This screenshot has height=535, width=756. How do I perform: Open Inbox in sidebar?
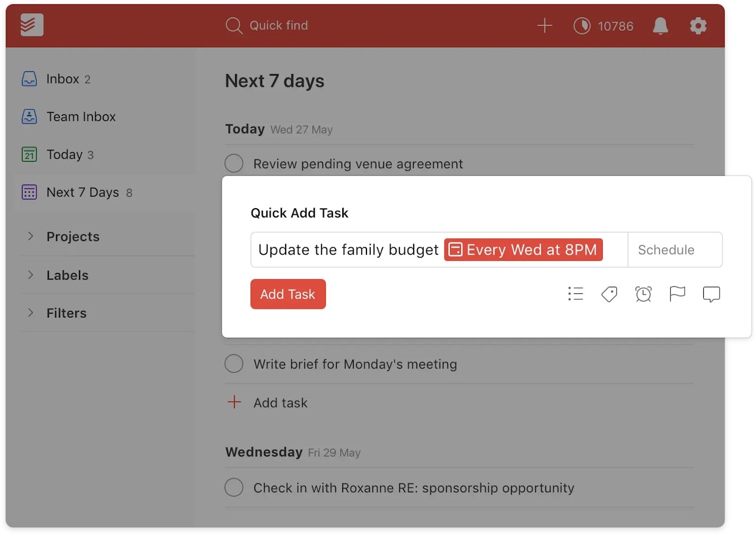63,79
